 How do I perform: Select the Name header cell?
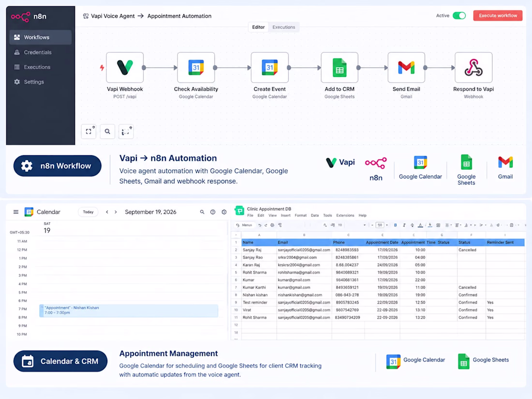[x=259, y=243]
